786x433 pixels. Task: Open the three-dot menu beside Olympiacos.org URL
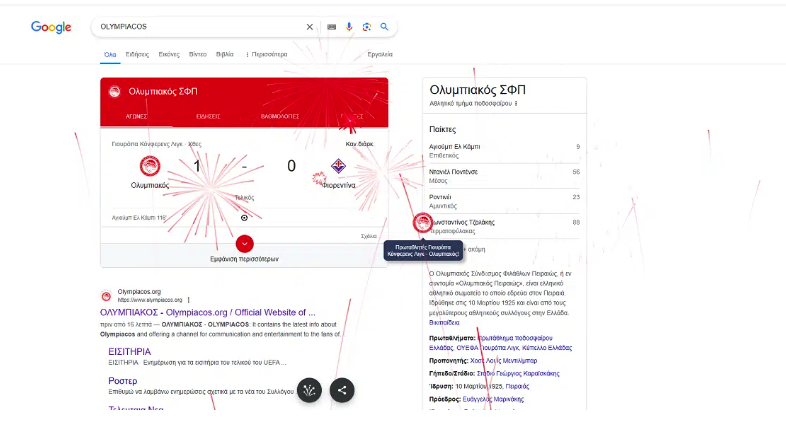188,300
